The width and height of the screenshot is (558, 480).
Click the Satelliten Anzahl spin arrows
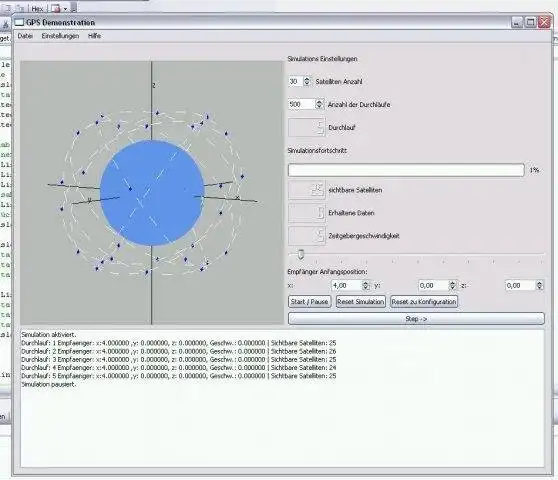point(307,81)
